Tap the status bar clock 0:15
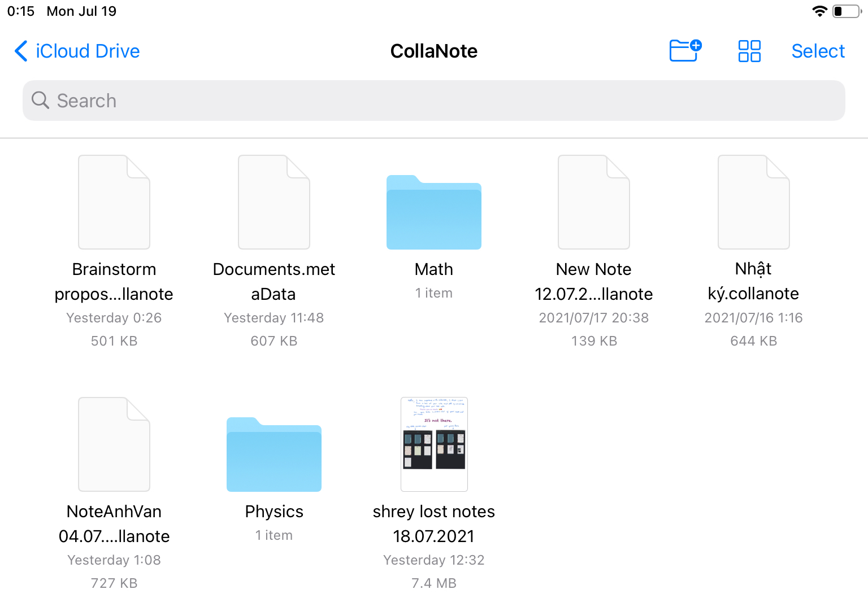Image resolution: width=868 pixels, height=607 pixels. (x=21, y=11)
